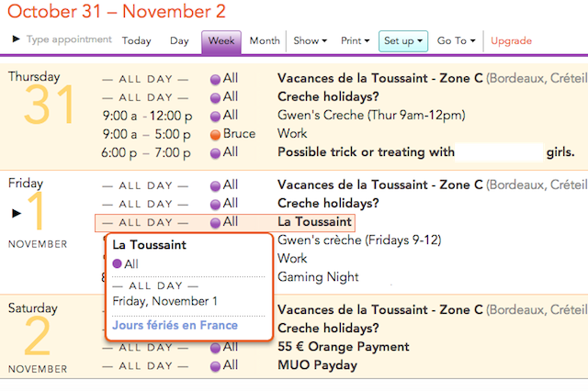The height and width of the screenshot is (391, 588).
Task: Click purple dot beside trick or treating event
Action: 215,152
